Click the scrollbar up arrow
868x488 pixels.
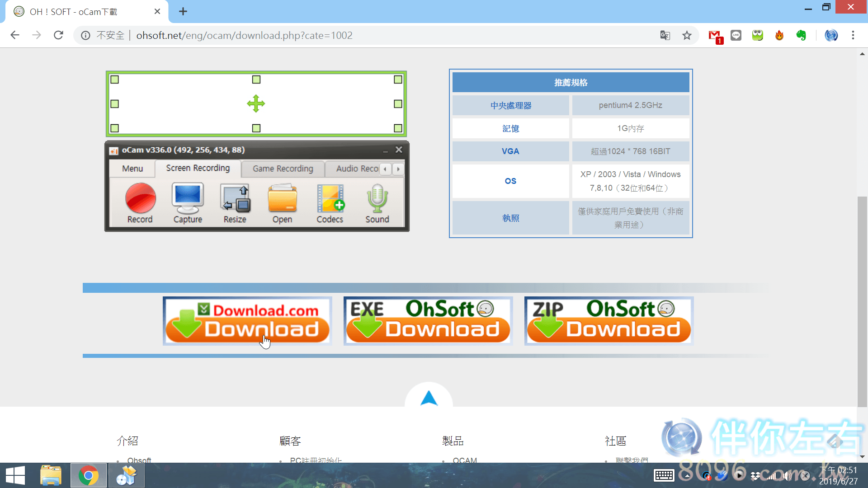click(862, 54)
